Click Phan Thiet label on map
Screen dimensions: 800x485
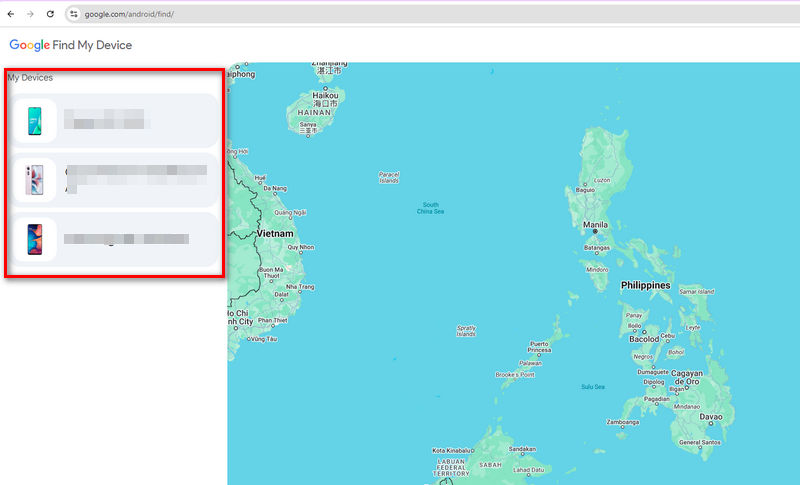(272, 320)
